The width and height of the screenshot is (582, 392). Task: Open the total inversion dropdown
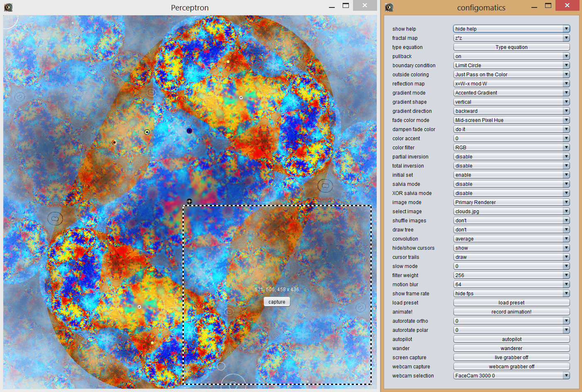coord(511,166)
